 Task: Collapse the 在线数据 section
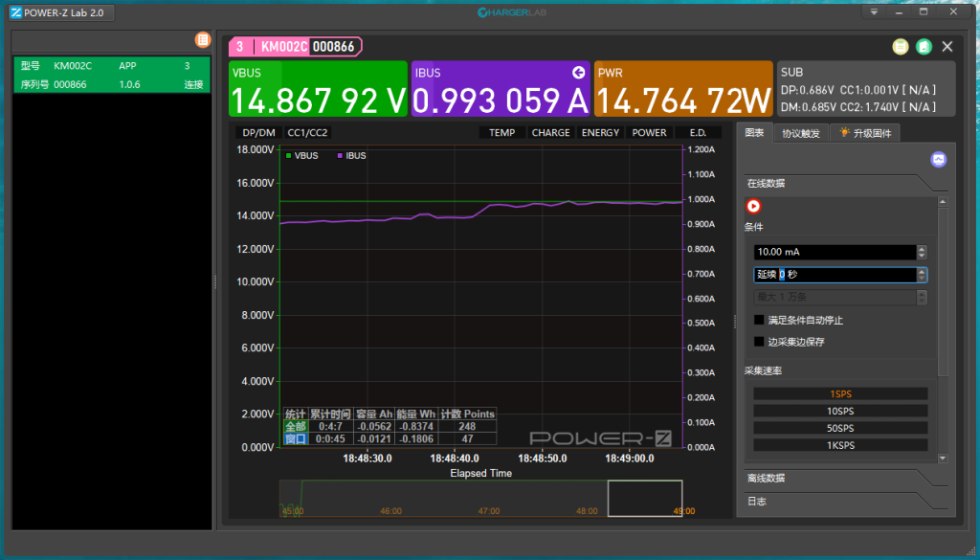click(x=846, y=183)
